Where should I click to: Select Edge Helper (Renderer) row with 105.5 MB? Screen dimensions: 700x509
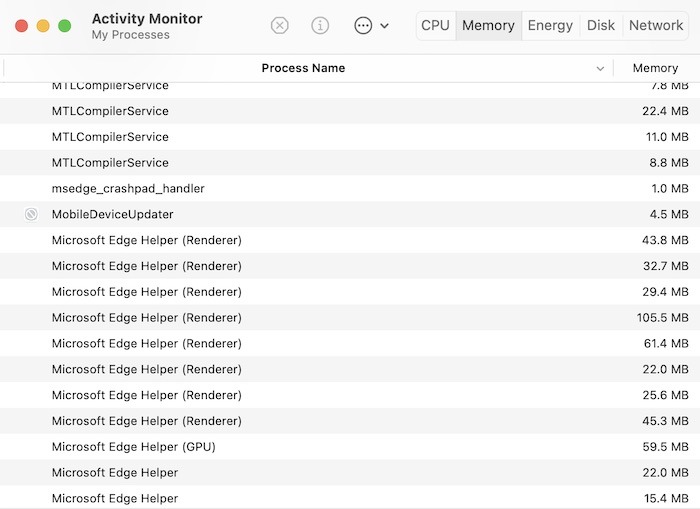(350, 318)
